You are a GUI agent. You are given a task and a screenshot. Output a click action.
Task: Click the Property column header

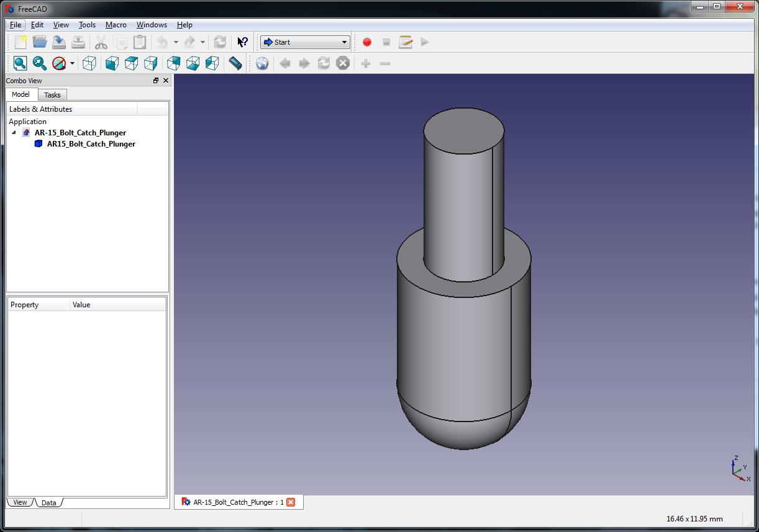pyautogui.click(x=39, y=305)
